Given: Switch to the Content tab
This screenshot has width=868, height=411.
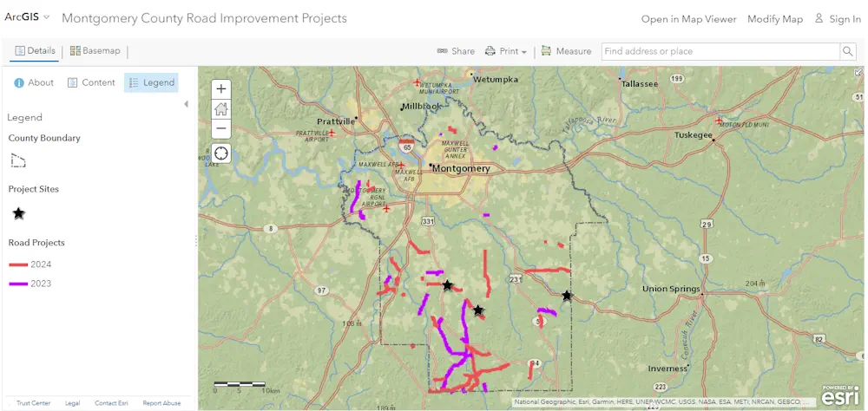Looking at the screenshot, I should click(x=91, y=82).
